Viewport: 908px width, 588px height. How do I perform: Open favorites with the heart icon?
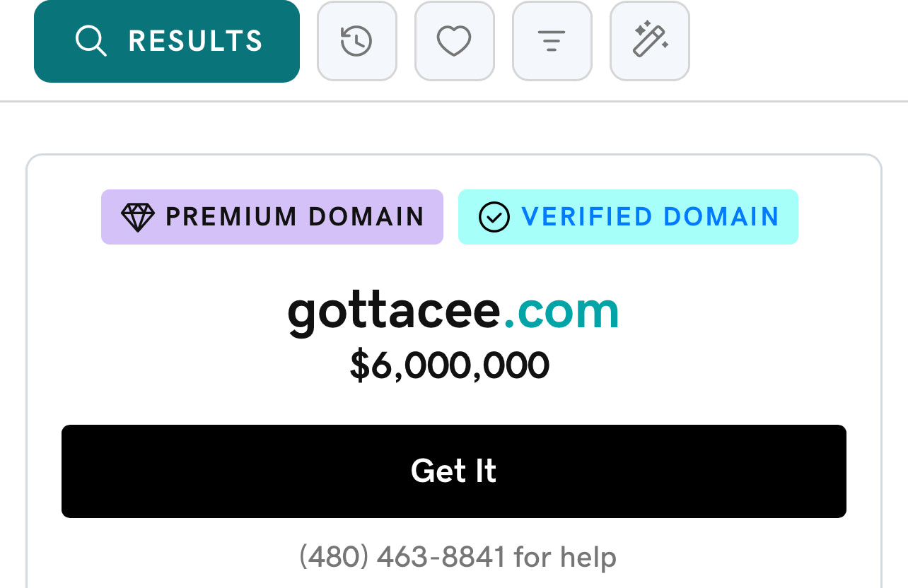454,41
